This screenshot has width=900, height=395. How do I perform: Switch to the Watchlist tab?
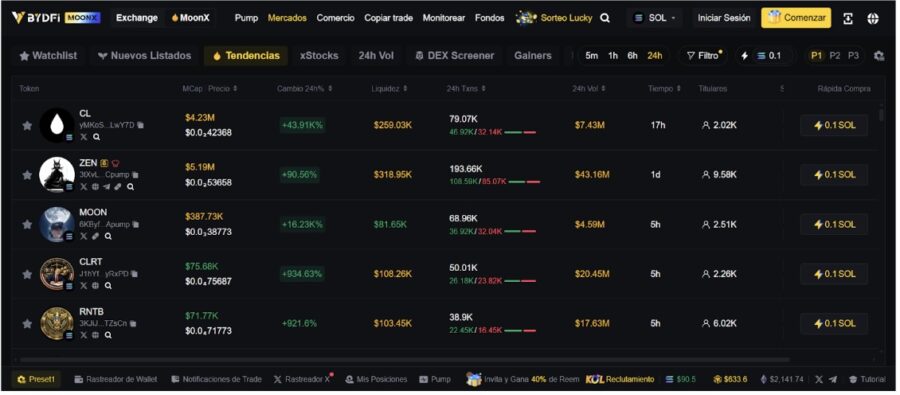[48, 56]
